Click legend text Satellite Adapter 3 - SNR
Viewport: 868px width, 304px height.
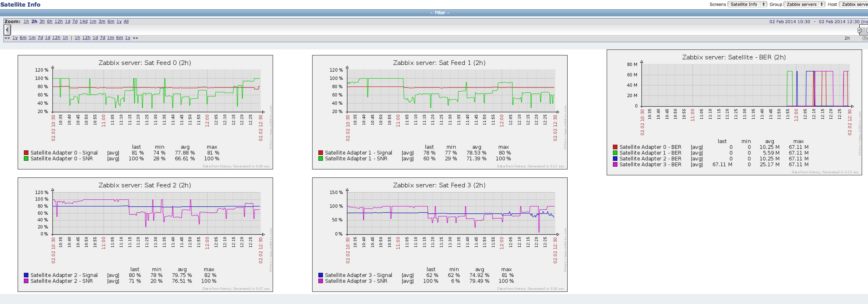coord(356,281)
